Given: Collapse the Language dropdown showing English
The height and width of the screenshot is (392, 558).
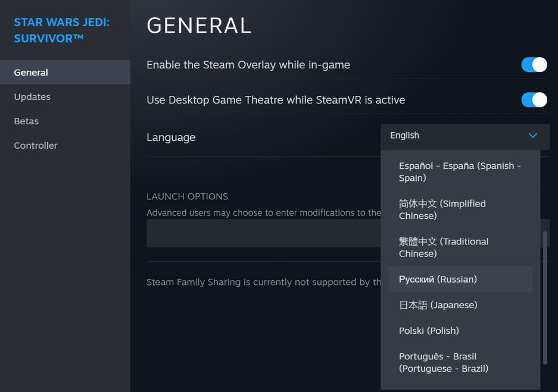Looking at the screenshot, I should pos(465,136).
